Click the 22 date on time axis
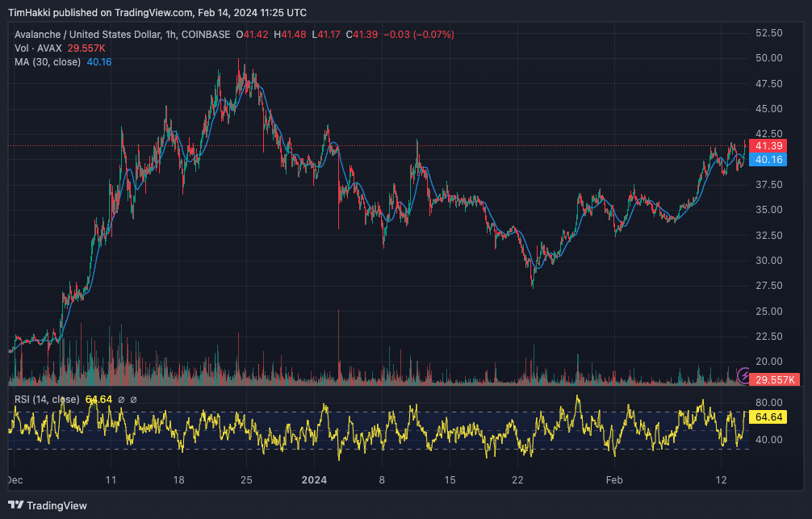 [518, 480]
